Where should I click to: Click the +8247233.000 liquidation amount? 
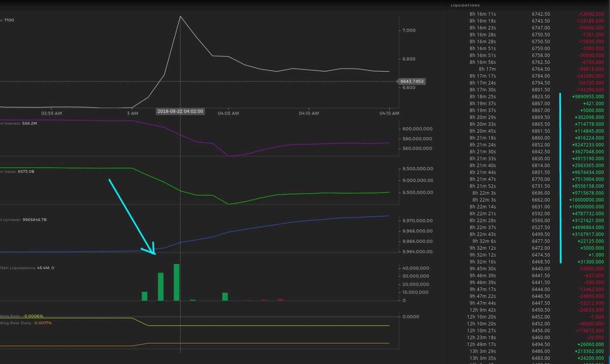coord(588,145)
